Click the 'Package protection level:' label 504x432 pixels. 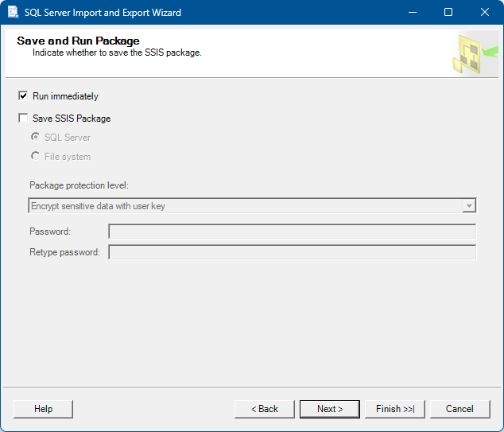pos(79,185)
